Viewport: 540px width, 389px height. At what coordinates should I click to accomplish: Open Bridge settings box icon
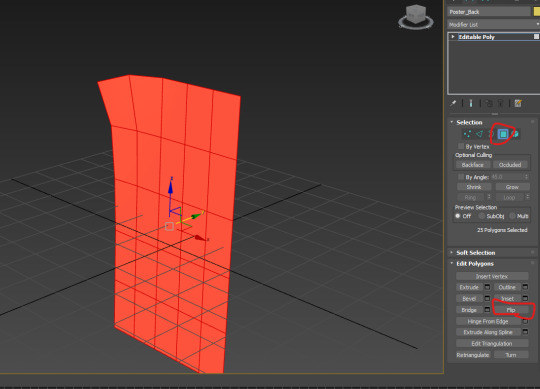coord(487,309)
